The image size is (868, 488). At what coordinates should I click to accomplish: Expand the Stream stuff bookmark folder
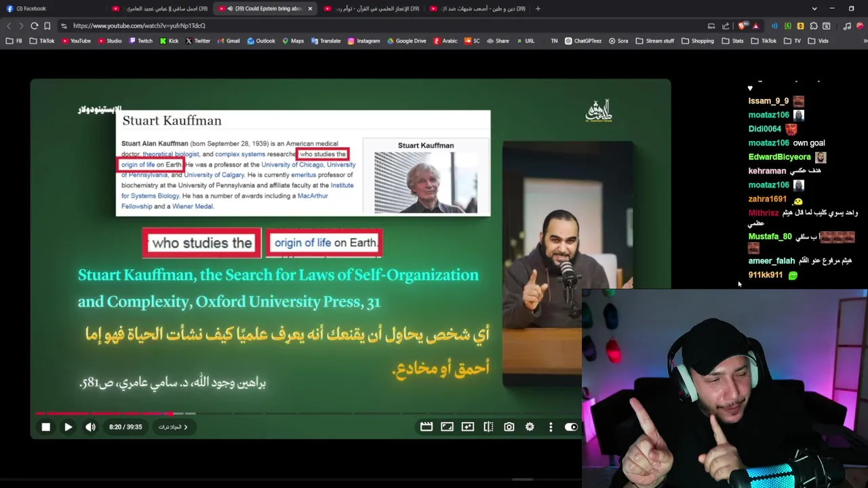pyautogui.click(x=655, y=41)
